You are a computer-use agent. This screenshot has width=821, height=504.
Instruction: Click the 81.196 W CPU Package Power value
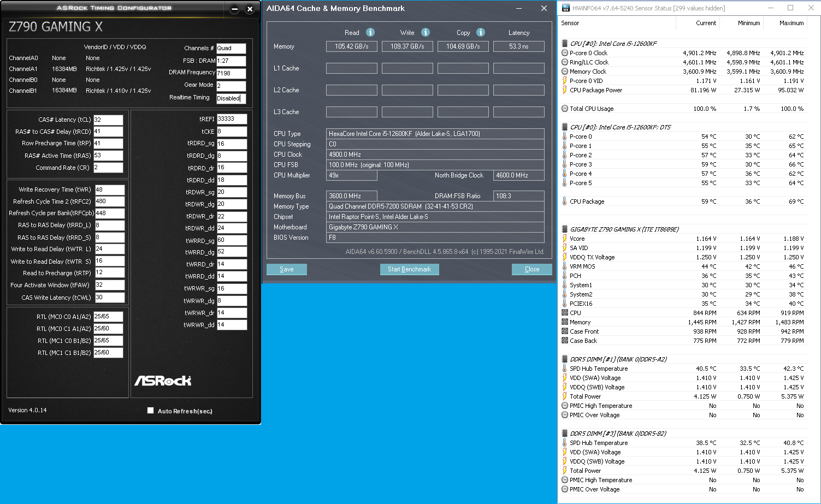pyautogui.click(x=704, y=90)
